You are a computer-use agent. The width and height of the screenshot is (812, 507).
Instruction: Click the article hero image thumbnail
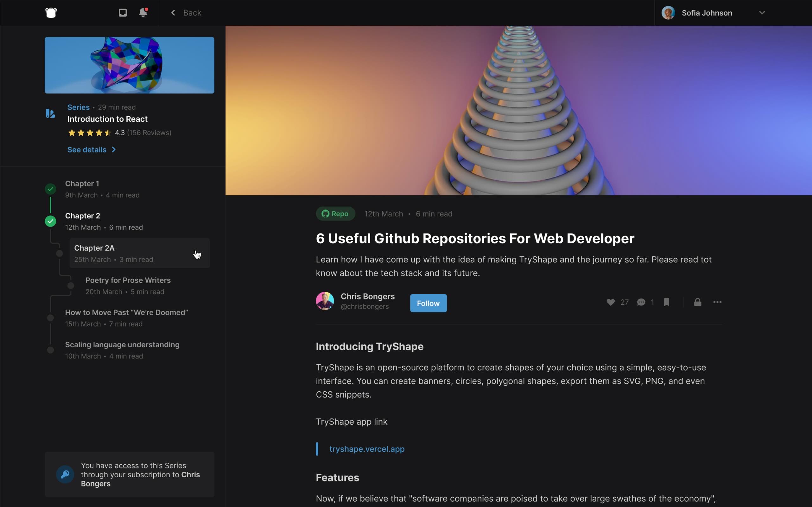[130, 65]
